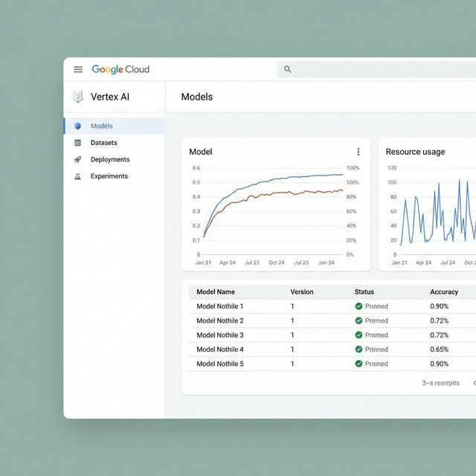Screen dimensions: 476x476
Task: Sort by Version column header
Action: click(302, 292)
